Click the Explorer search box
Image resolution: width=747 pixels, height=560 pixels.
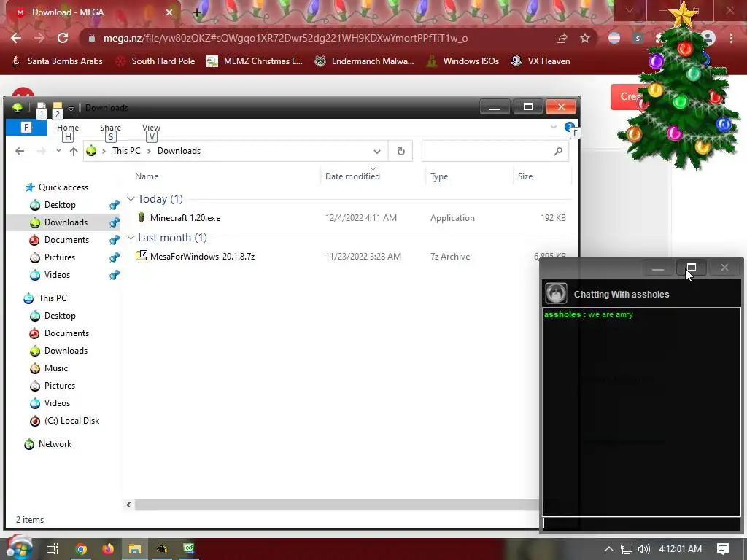495,151
